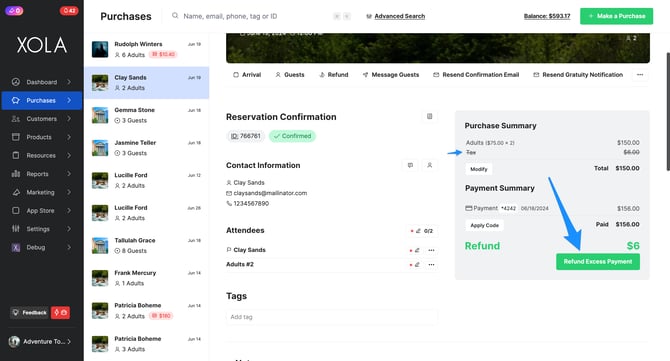The width and height of the screenshot is (670, 361).
Task: Open Customers in the sidebar
Action: (x=41, y=119)
